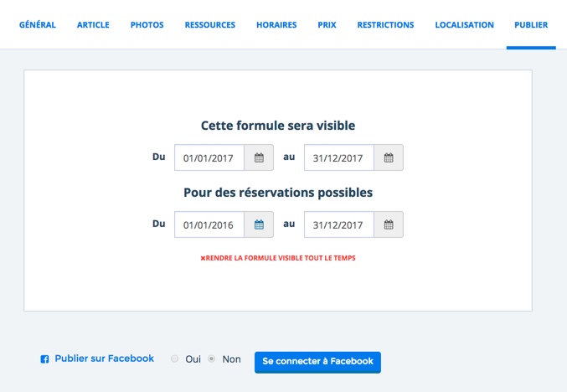Select the Non radio button
This screenshot has height=392, width=567.
pyautogui.click(x=212, y=359)
